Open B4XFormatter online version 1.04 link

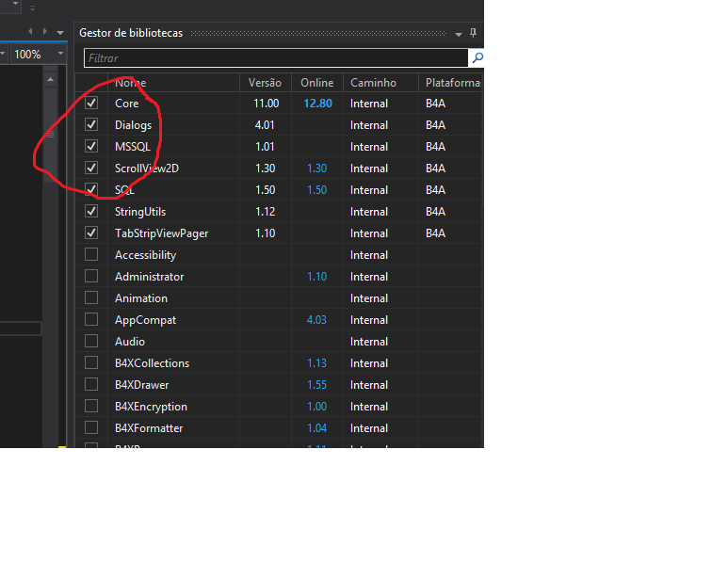coord(317,428)
